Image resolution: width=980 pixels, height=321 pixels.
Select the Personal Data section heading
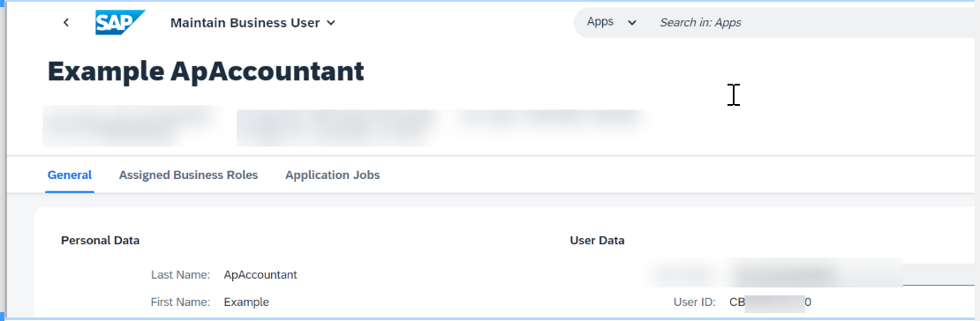(x=100, y=241)
